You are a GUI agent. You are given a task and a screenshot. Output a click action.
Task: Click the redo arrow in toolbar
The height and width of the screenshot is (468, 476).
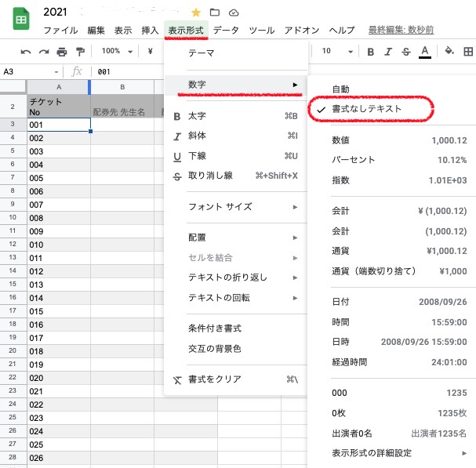pyautogui.click(x=44, y=51)
